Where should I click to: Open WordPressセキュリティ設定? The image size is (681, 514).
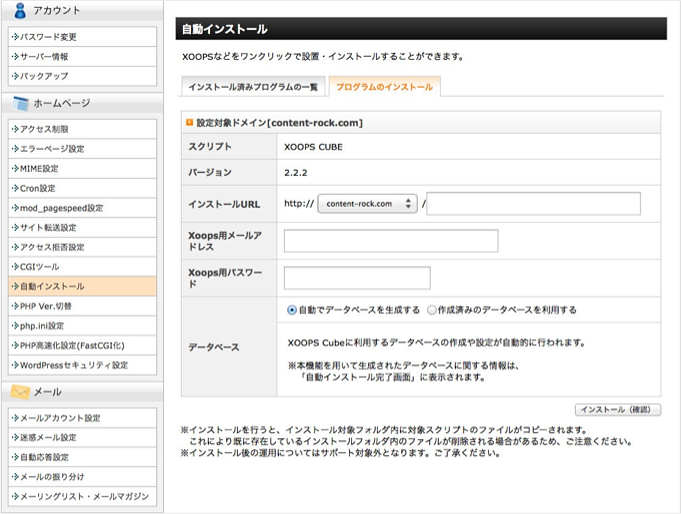click(83, 365)
